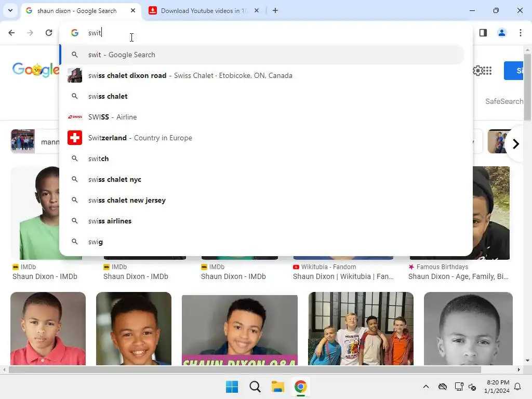Screen dimensions: 532x399
Task: Open the notifications bell
Action: pos(517,387)
